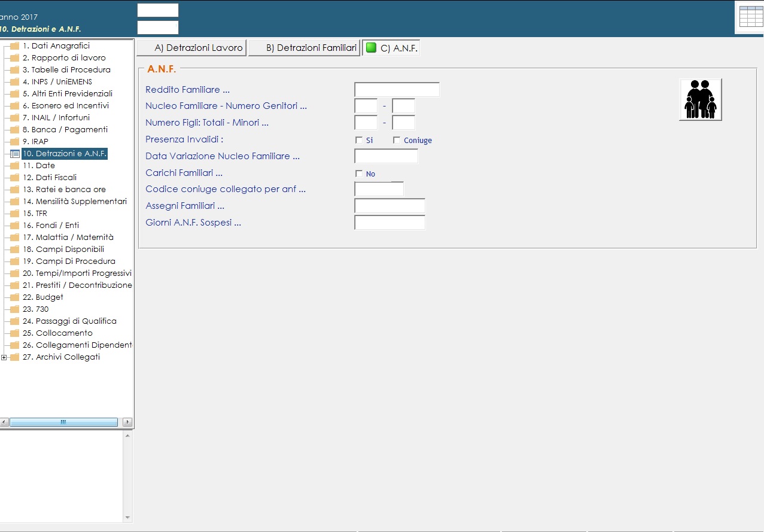Click the table grid icon top right
Screen dimensions: 764x532
(x=751, y=17)
